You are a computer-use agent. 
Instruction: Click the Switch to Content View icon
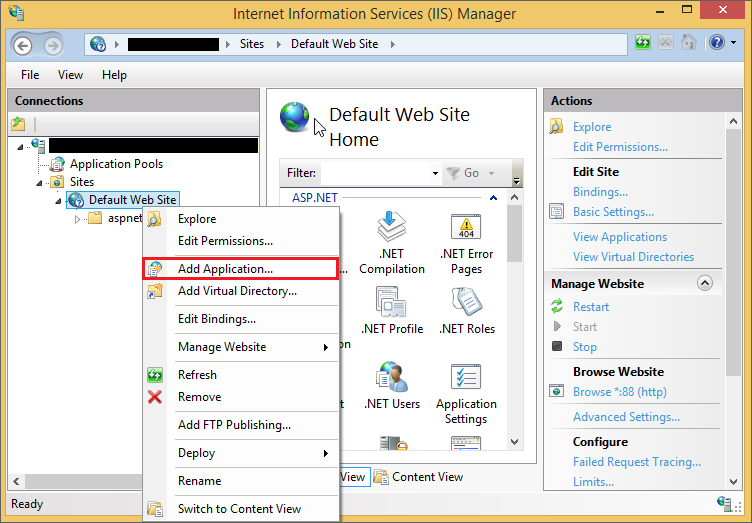(154, 509)
